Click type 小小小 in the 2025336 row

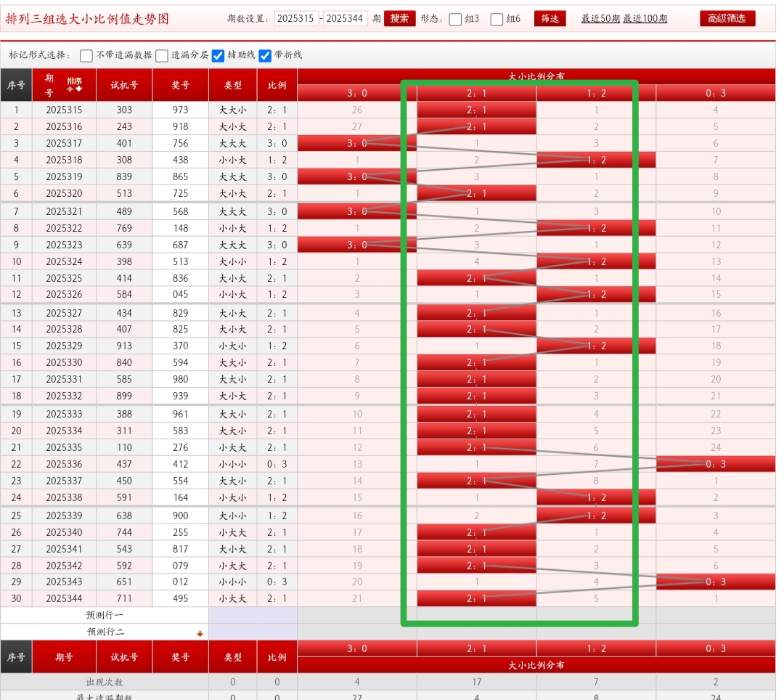coord(233,464)
